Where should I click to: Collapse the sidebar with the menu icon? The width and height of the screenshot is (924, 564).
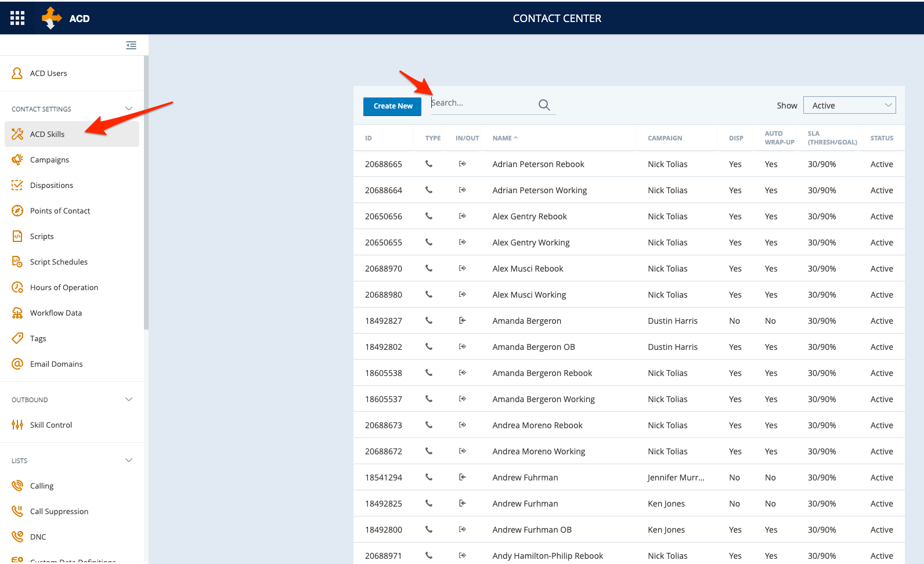tap(131, 45)
